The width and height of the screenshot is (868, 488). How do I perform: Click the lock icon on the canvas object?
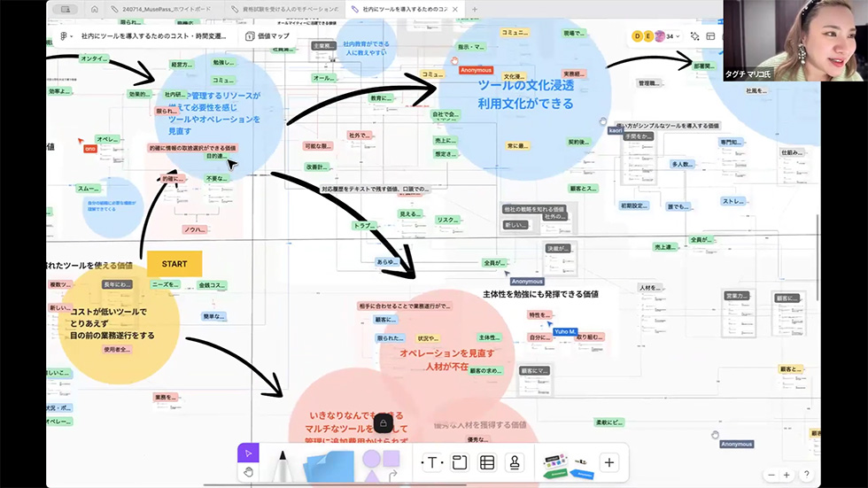pyautogui.click(x=383, y=423)
